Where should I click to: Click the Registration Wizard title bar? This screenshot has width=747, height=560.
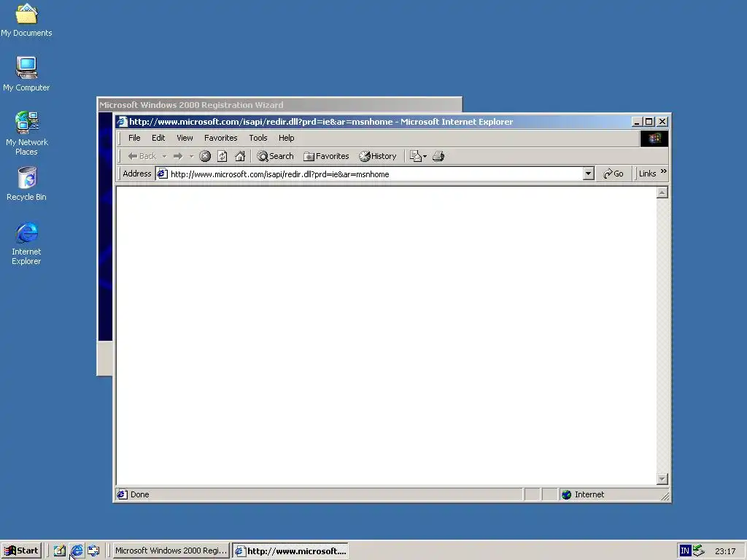(x=279, y=105)
